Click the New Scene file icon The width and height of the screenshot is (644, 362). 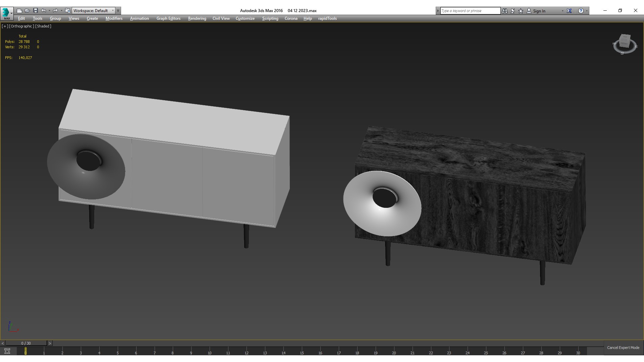(19, 11)
